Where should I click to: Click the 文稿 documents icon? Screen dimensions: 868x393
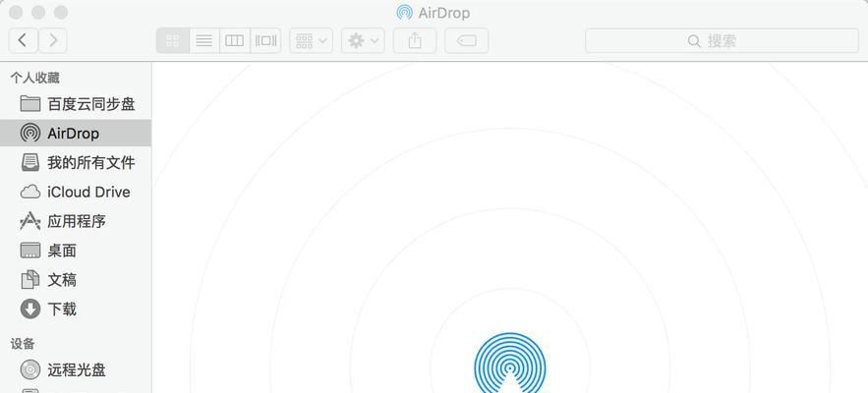29,280
